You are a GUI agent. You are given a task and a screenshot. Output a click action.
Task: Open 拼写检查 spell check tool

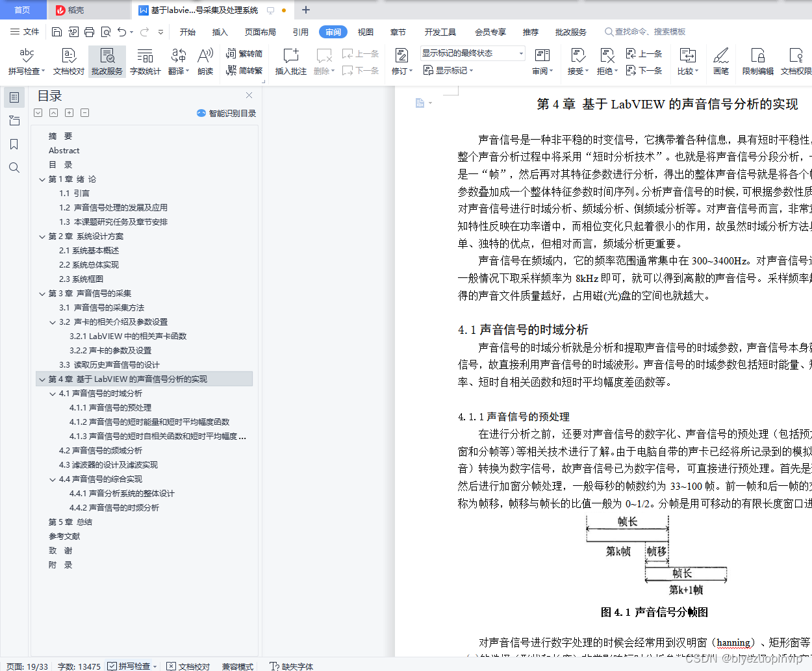27,62
